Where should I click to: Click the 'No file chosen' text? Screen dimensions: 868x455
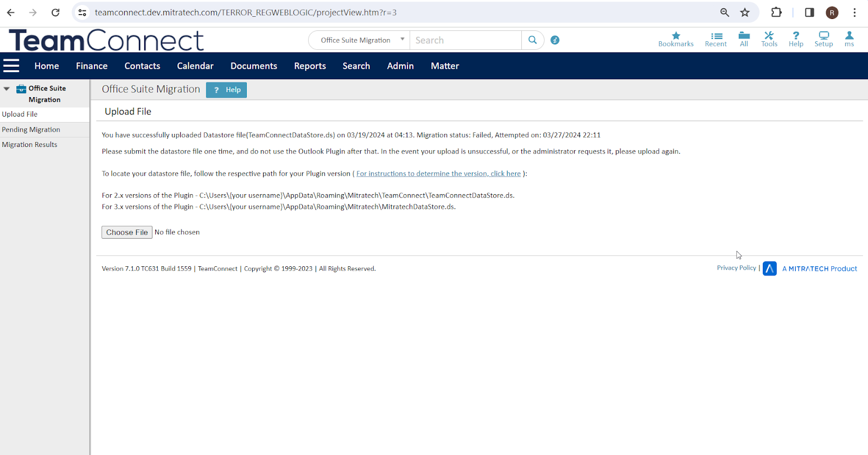click(177, 232)
